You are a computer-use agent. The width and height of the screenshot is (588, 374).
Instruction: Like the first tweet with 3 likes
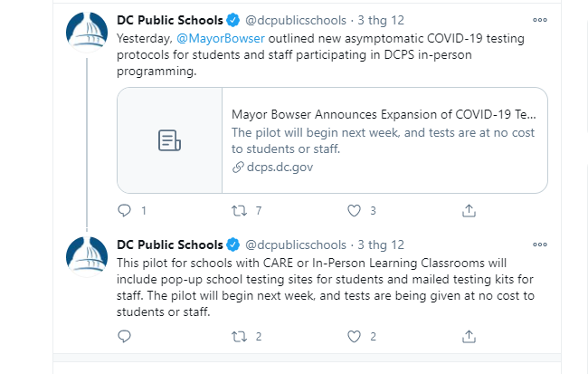(354, 211)
